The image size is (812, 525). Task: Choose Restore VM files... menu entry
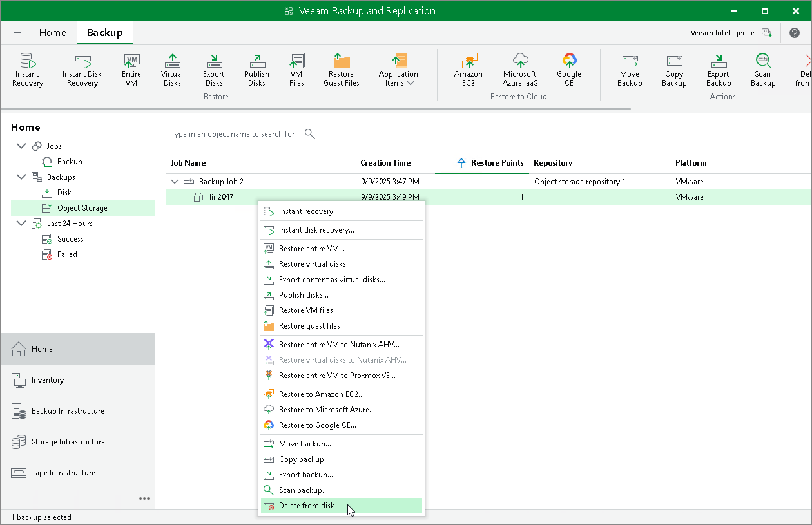(342, 310)
